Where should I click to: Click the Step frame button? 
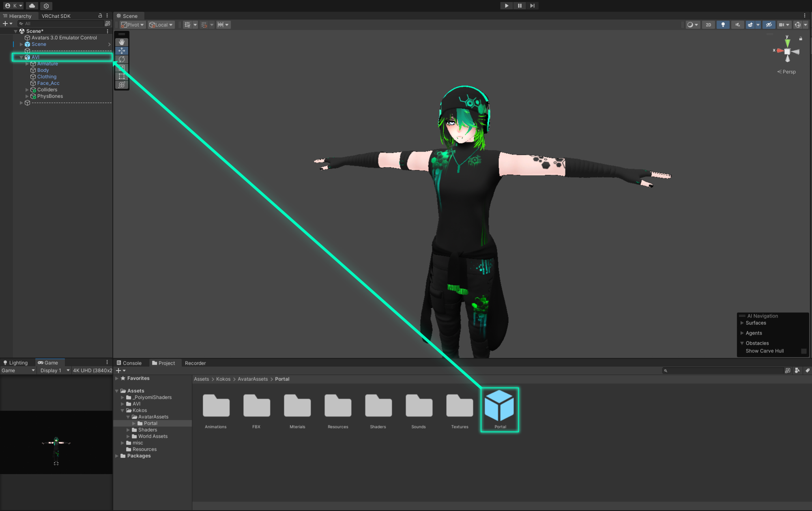tap(533, 6)
